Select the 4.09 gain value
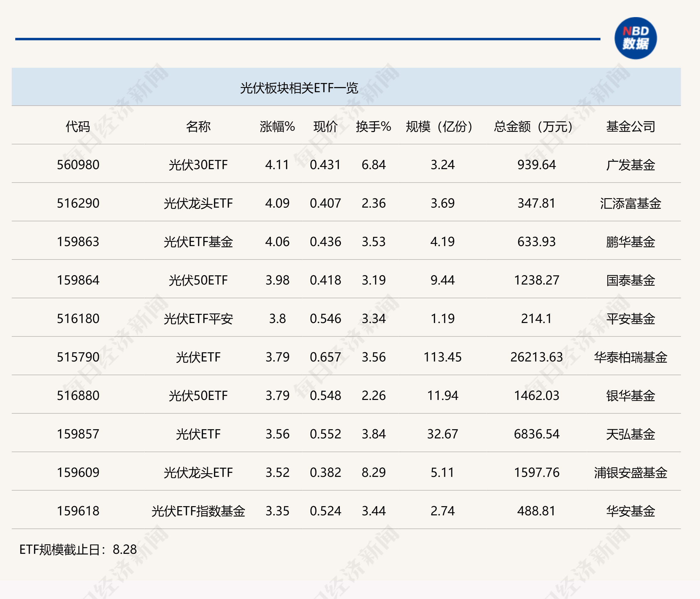 pos(277,203)
